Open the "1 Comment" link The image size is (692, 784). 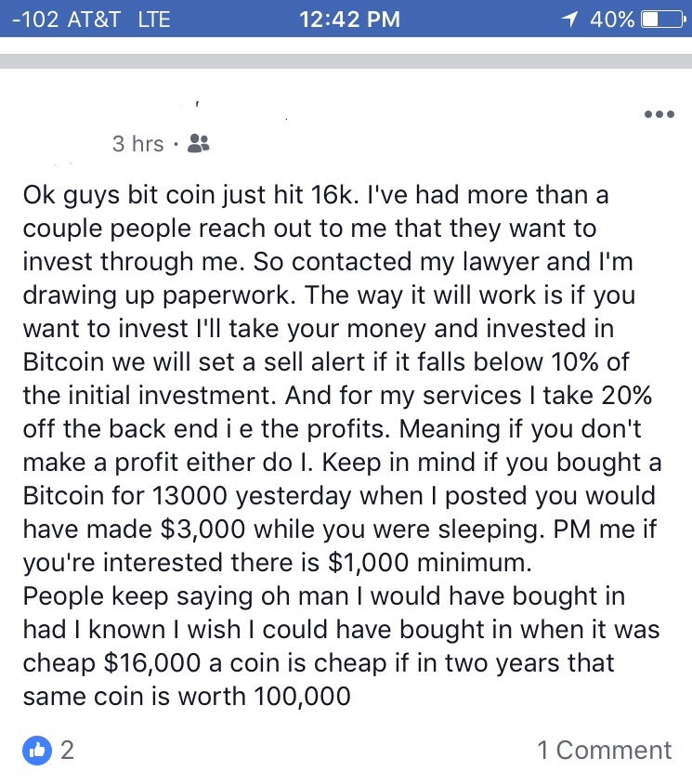tap(604, 750)
